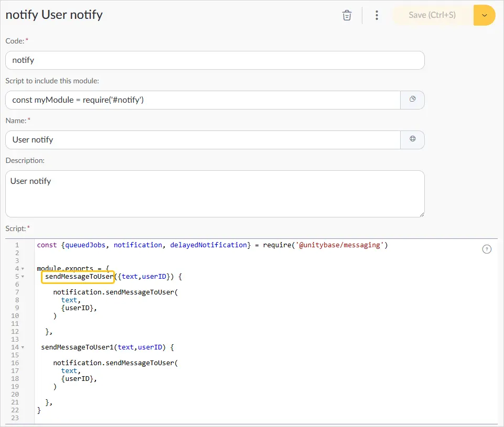Collapse code fold at line 4
The image size is (504, 427).
pos(23,269)
